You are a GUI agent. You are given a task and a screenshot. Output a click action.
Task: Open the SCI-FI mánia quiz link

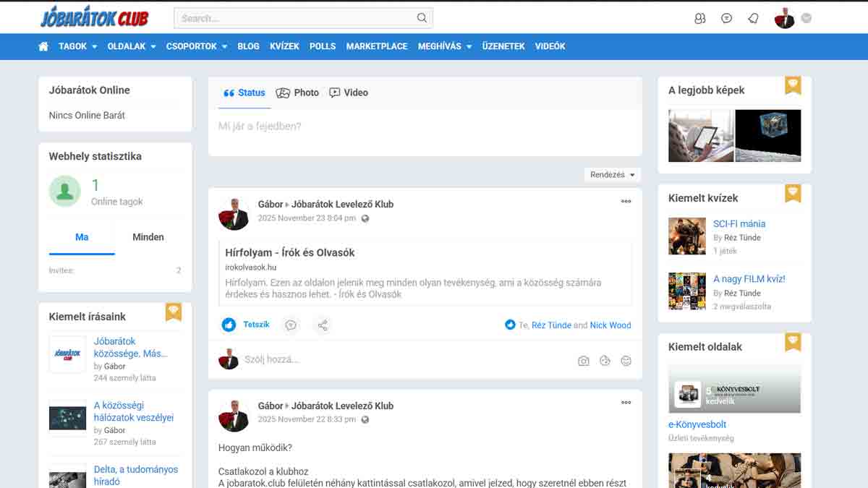(739, 224)
